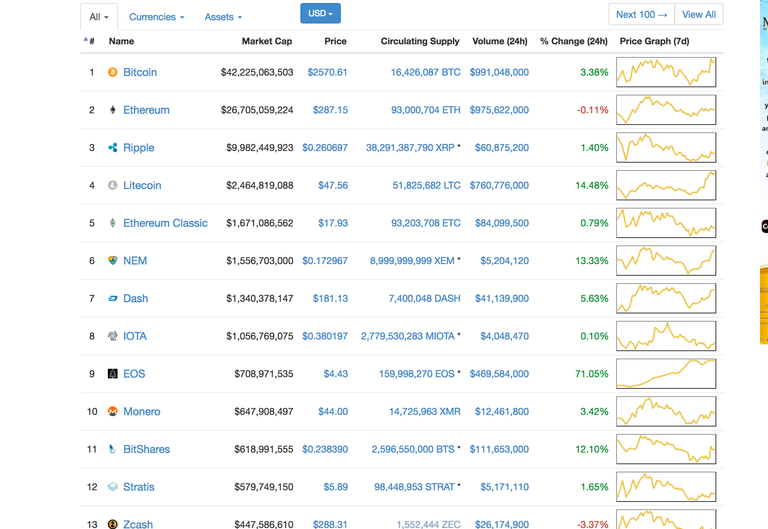The width and height of the screenshot is (768, 529).
Task: Click the View All button
Action: (699, 14)
